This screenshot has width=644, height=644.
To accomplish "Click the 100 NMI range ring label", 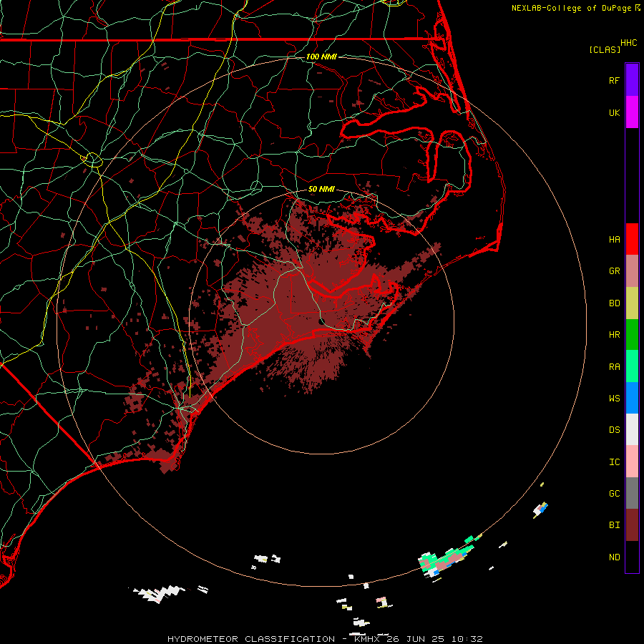I will point(321,57).
